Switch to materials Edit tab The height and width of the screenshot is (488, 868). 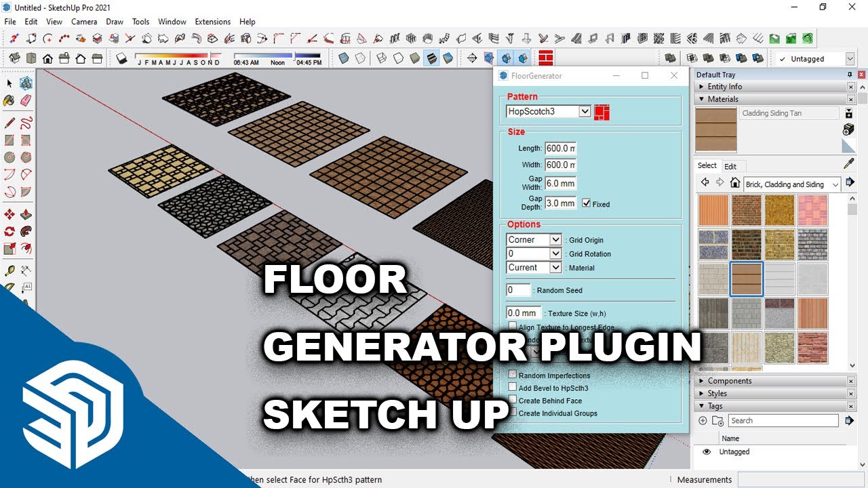(730, 166)
